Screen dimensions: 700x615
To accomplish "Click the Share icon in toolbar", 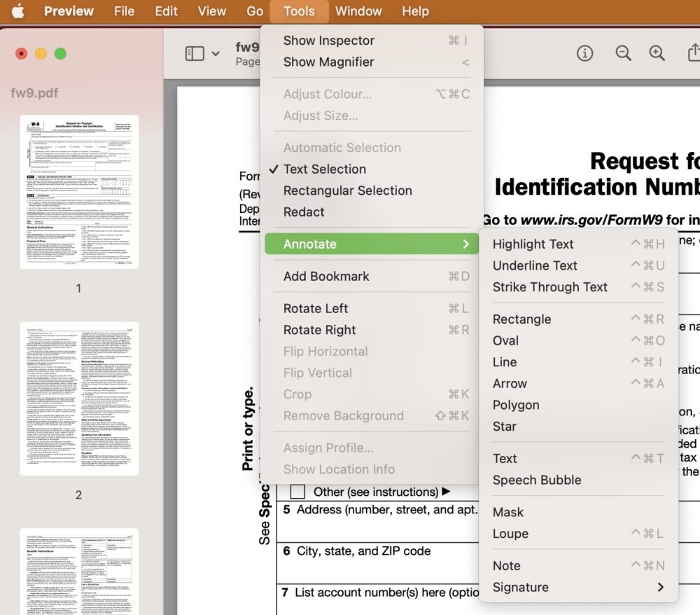I will [x=693, y=53].
